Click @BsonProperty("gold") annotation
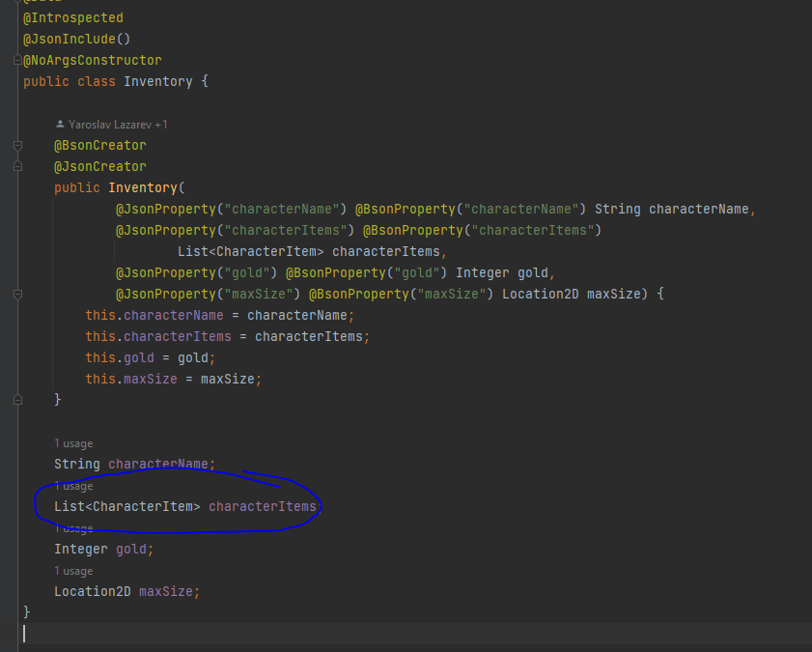 (366, 273)
